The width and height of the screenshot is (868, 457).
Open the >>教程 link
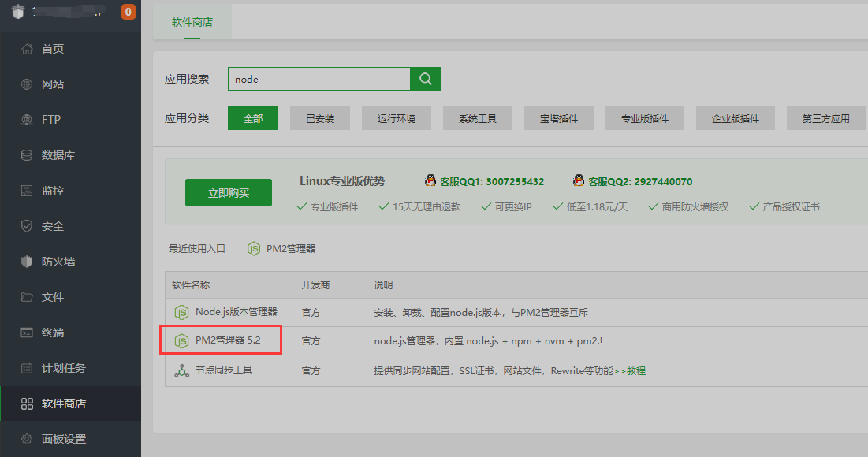tap(629, 370)
